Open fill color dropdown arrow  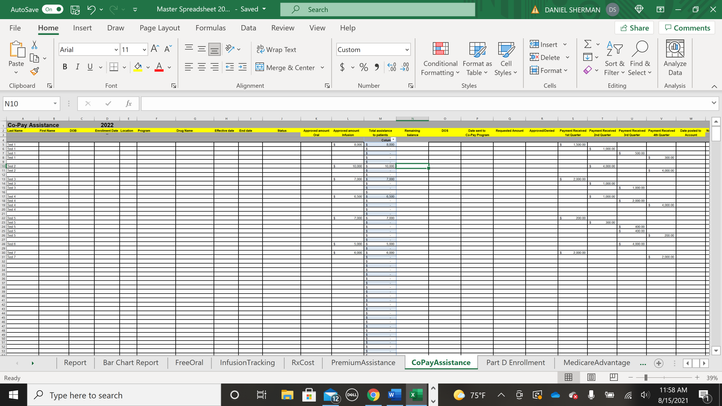[x=148, y=67]
